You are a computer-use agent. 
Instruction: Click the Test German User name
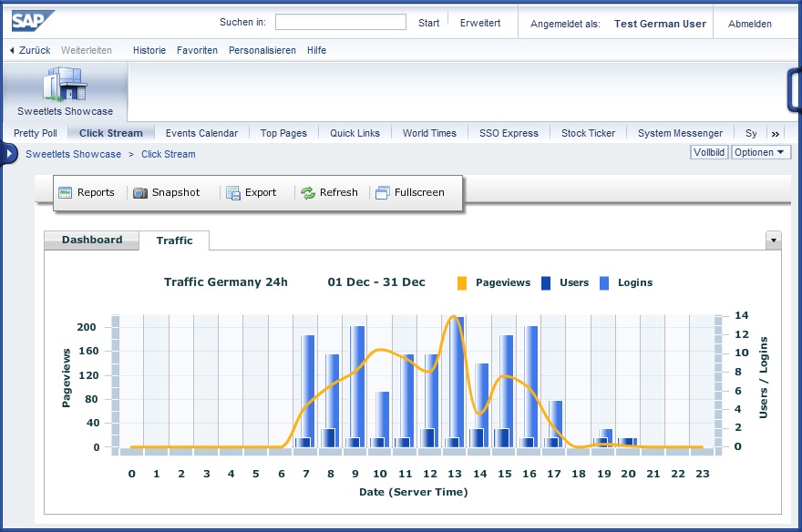click(660, 24)
